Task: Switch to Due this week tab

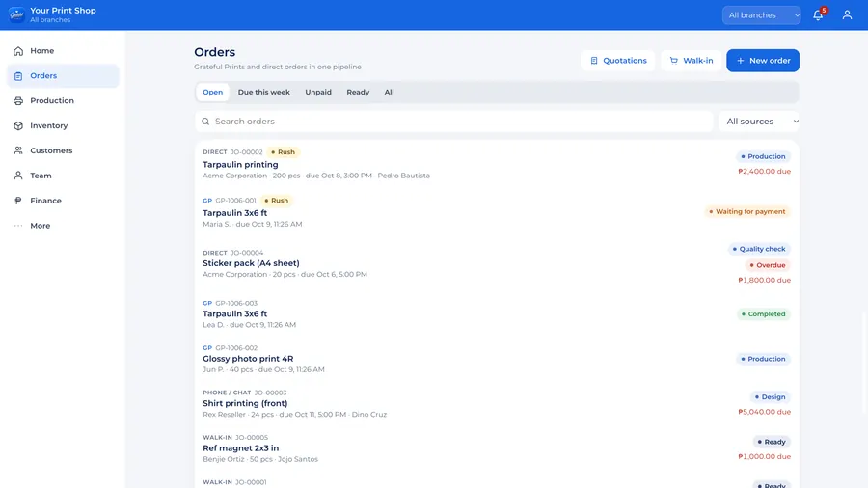Action: 264,92
